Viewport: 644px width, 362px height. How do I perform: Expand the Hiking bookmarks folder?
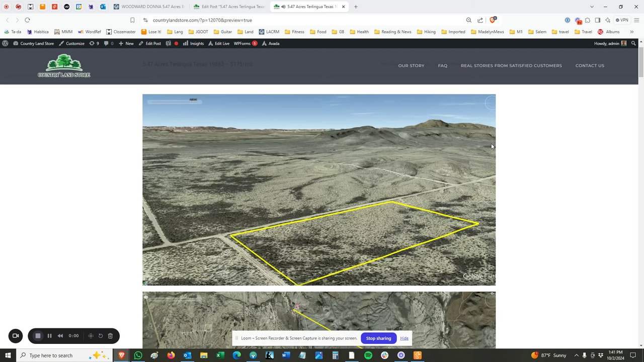tap(426, 32)
